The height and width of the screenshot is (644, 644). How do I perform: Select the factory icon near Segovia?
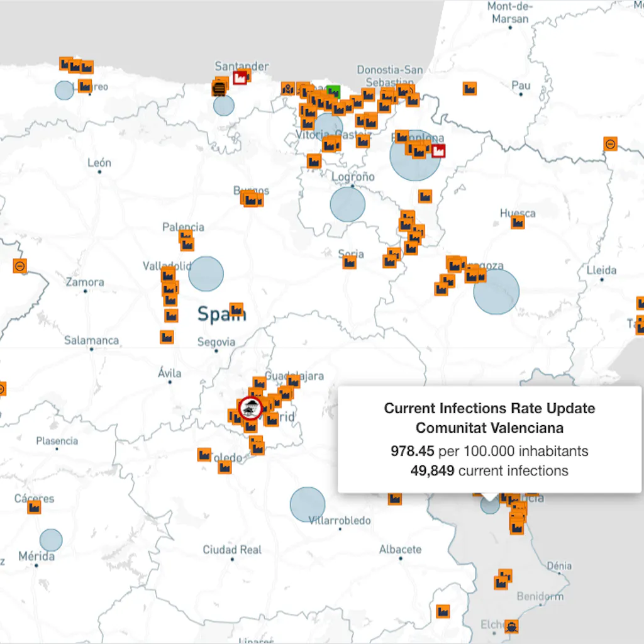point(167,336)
